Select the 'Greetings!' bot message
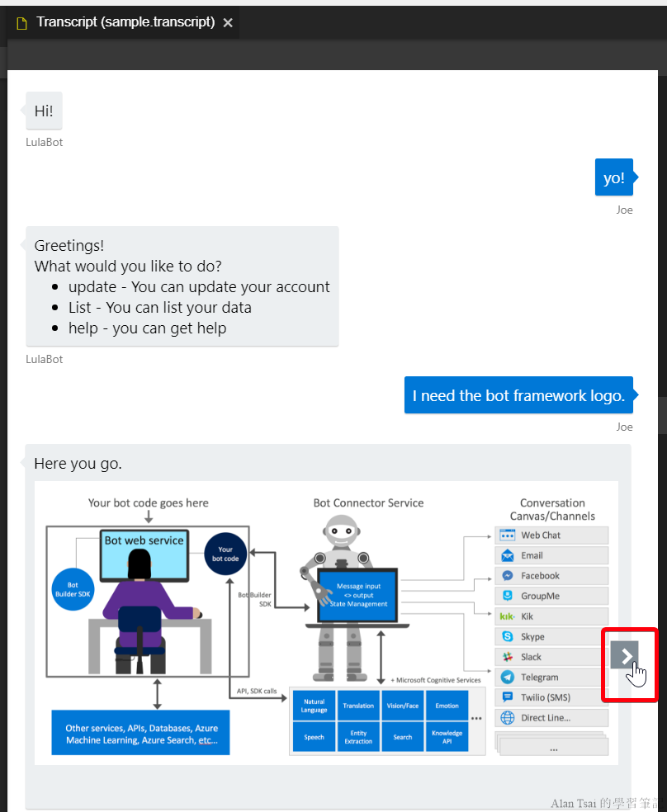The width and height of the screenshot is (667, 812). point(182,286)
